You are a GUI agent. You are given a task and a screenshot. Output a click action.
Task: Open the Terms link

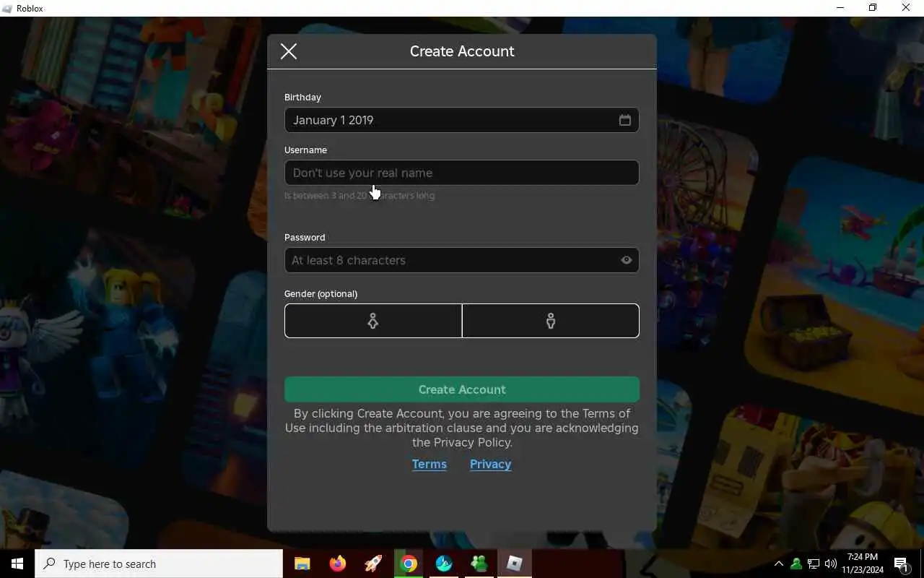click(x=430, y=465)
